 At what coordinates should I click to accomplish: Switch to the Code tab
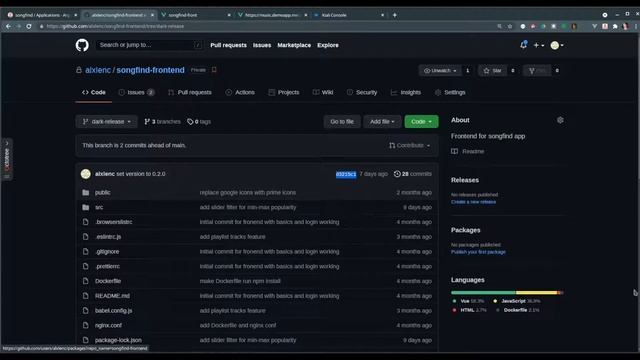point(93,92)
